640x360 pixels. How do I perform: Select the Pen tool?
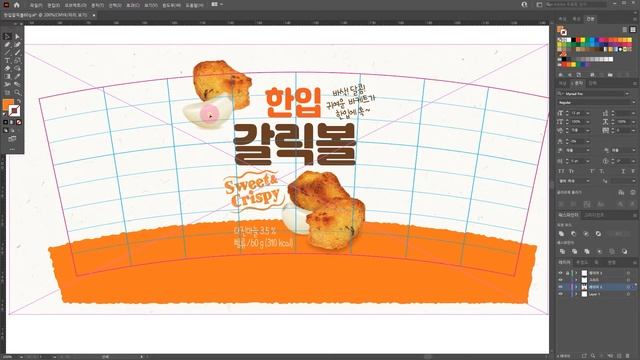7,44
